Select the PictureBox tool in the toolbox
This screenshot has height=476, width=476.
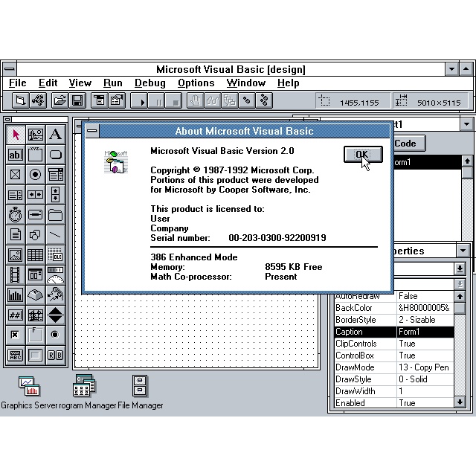36,134
